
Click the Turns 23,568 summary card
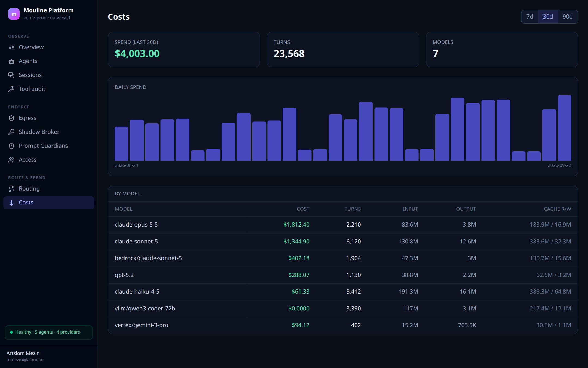(x=343, y=49)
